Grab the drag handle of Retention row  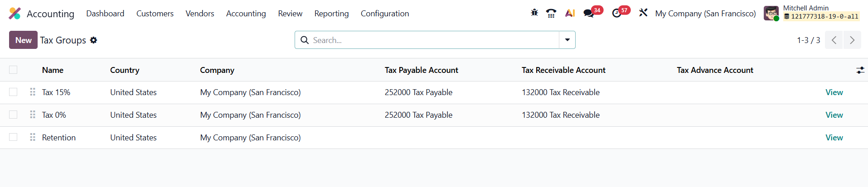(33, 137)
